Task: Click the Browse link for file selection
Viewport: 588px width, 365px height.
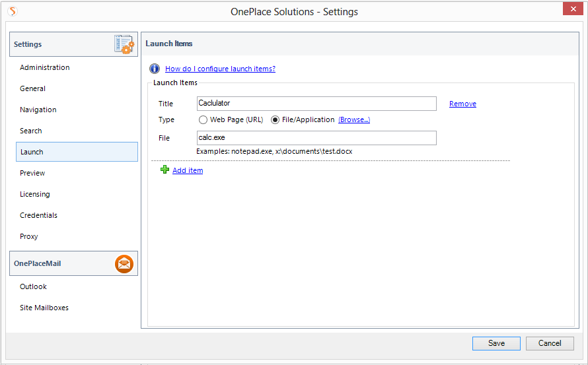Action: coord(354,120)
